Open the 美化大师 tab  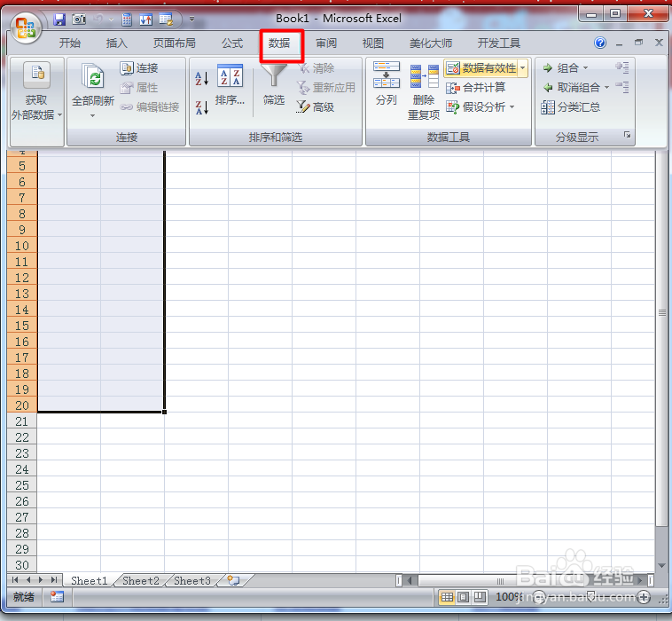pos(431,43)
